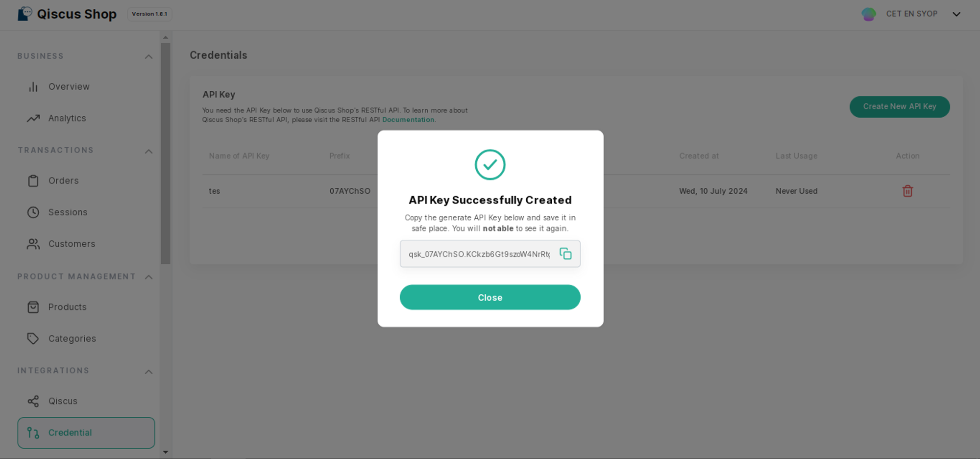This screenshot has height=459, width=980.
Task: Click the Products shopping bag icon
Action: pyautogui.click(x=33, y=307)
